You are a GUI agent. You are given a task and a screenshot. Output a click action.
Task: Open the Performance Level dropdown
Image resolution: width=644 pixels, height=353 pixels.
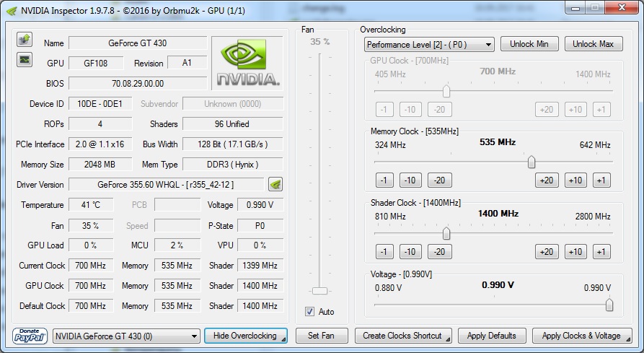429,44
